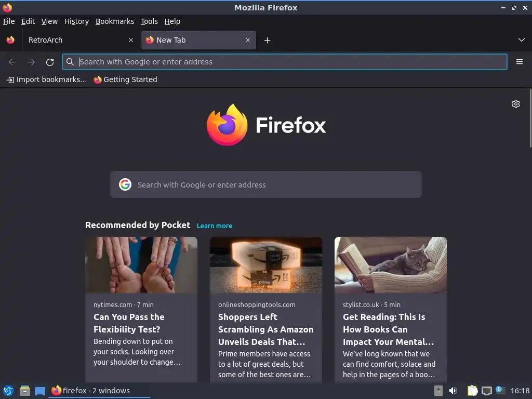Click the Google logo in page search box

[x=125, y=184]
